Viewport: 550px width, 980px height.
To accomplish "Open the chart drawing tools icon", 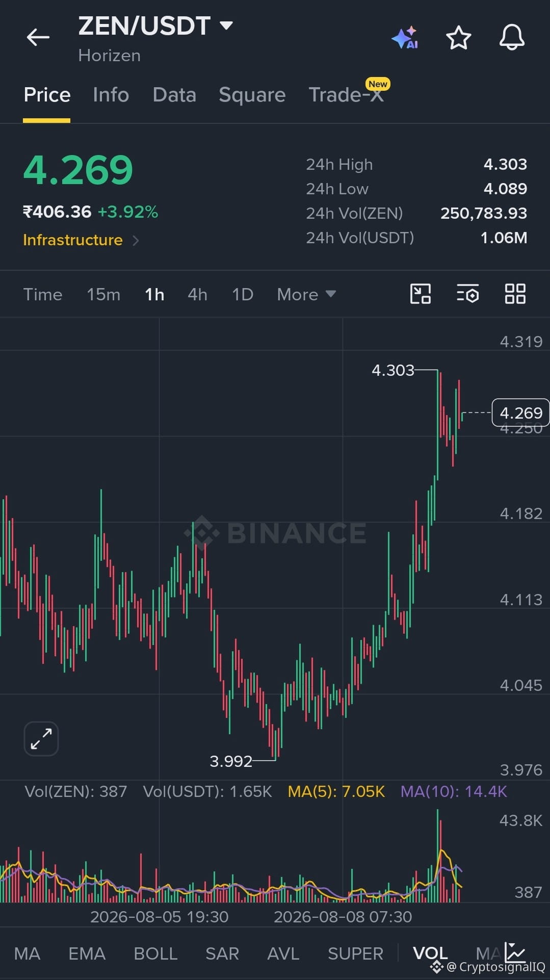I will tap(421, 294).
